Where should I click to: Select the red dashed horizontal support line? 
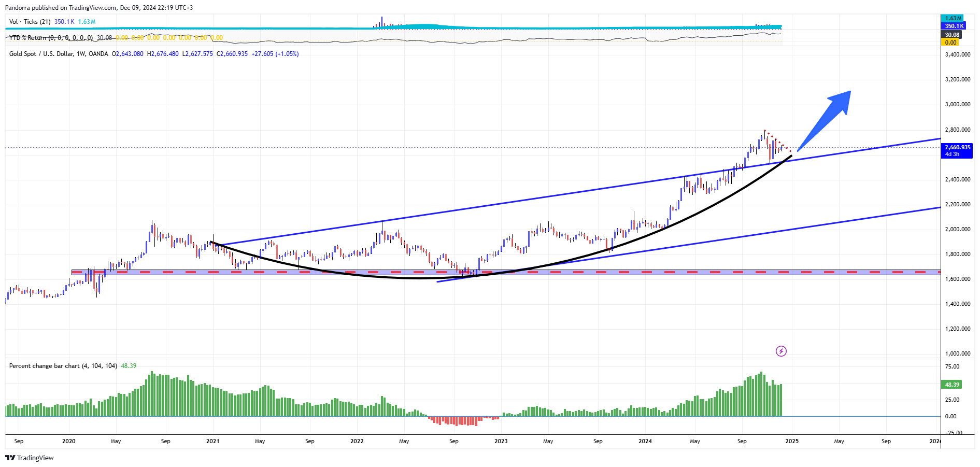tap(505, 272)
